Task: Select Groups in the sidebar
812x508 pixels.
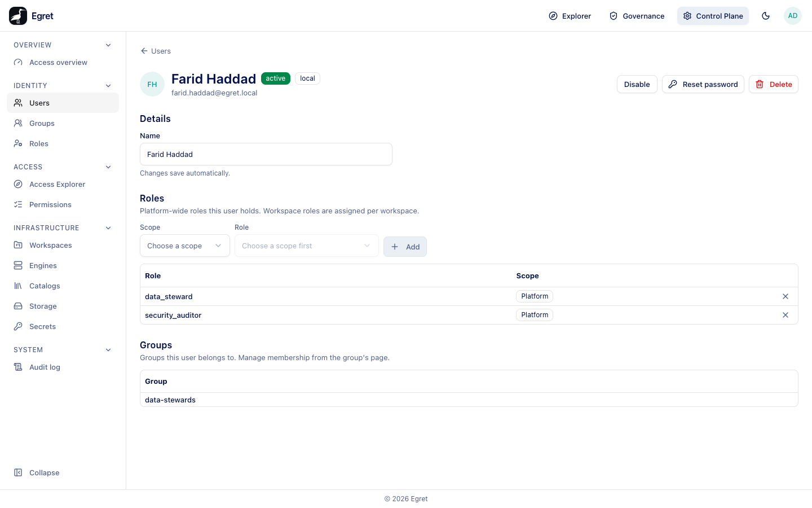Action: point(63,123)
